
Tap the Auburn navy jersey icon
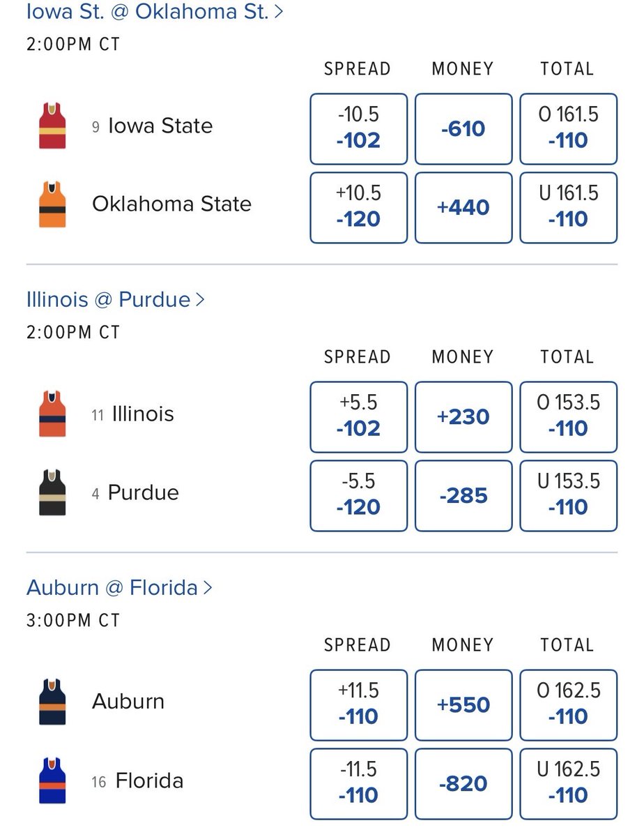click(52, 702)
